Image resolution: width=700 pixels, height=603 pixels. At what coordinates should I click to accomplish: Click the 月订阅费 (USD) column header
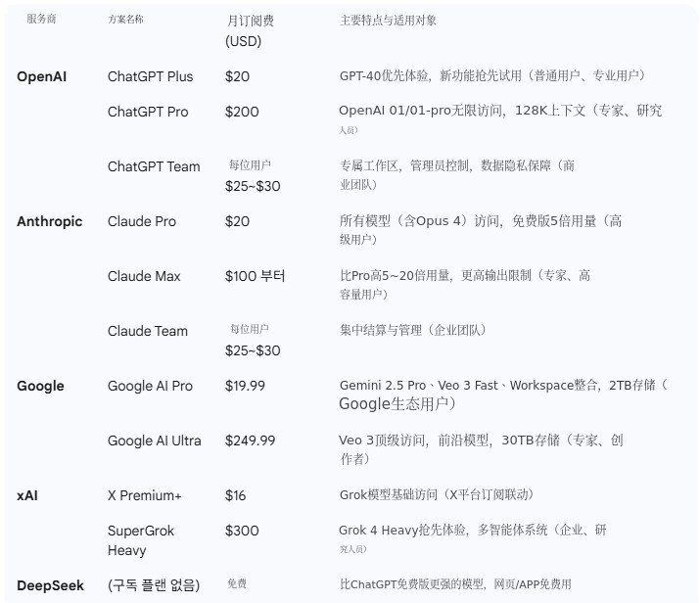(249, 30)
